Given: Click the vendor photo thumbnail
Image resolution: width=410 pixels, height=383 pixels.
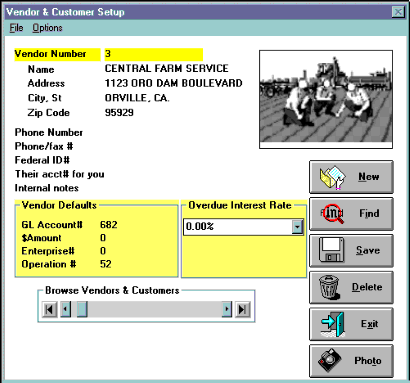Looking at the screenshot, I should (326, 99).
